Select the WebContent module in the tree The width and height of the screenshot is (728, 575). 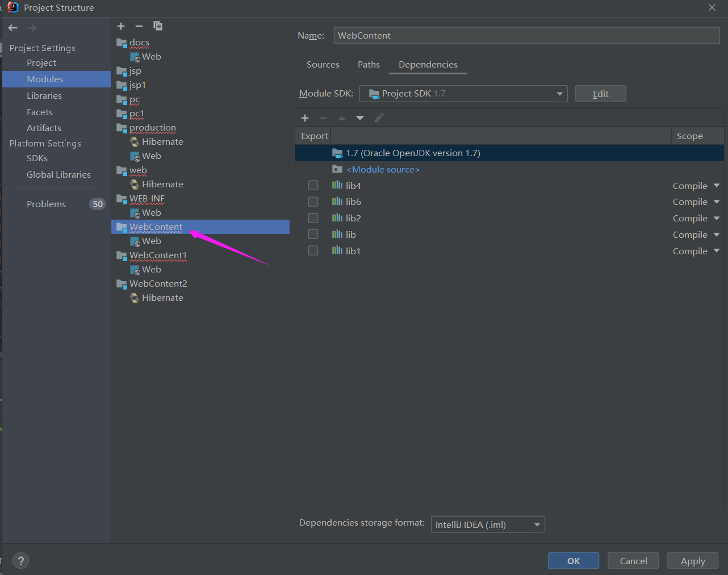(x=200, y=227)
